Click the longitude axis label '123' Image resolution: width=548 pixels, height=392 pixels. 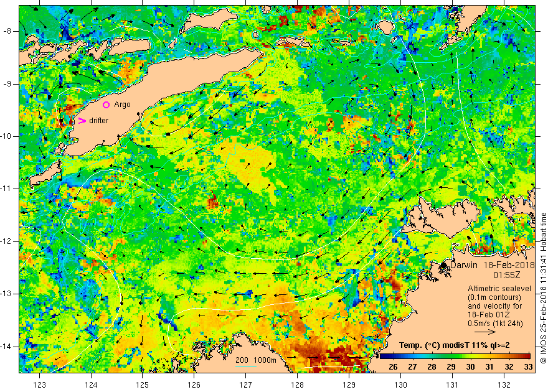39,385
